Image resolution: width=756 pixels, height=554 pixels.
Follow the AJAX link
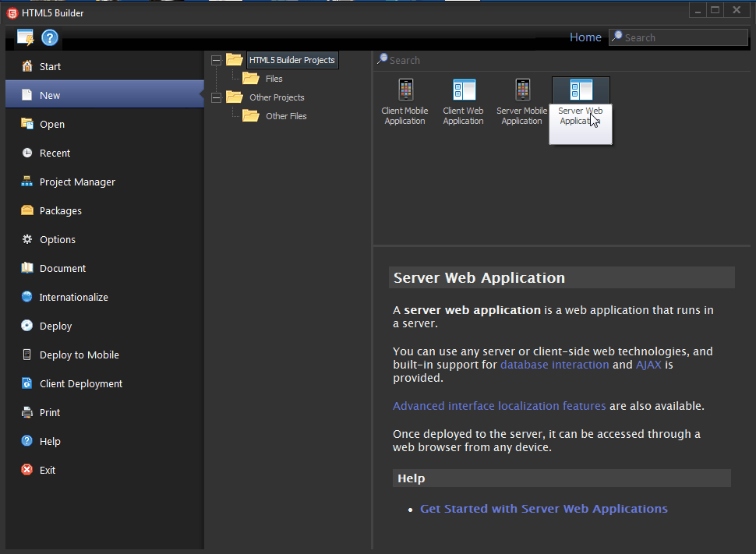click(648, 365)
